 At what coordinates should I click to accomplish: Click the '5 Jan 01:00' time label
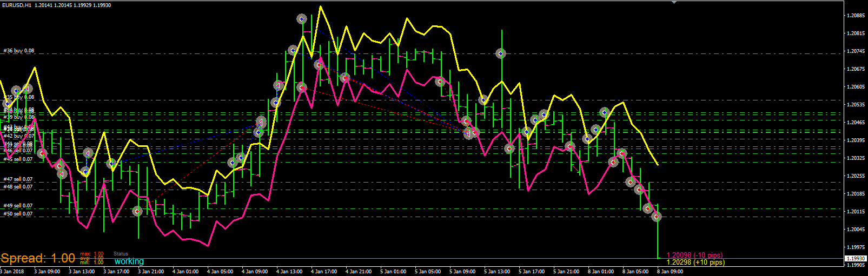coord(393,272)
